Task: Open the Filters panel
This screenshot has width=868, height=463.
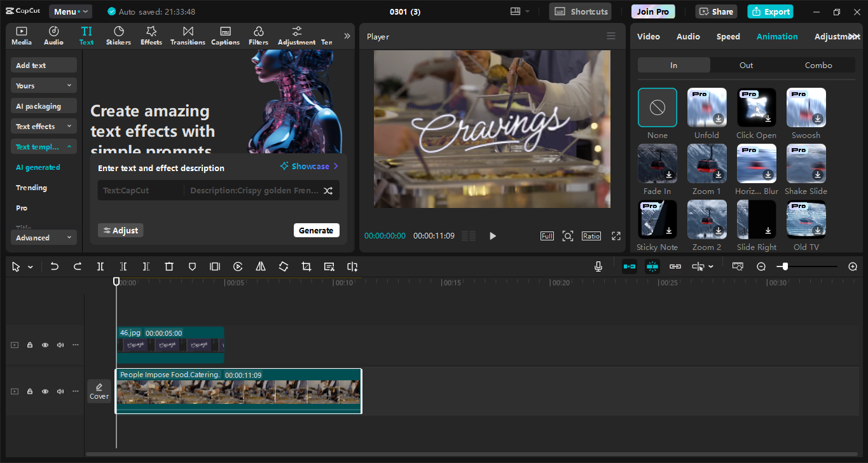Action: click(258, 35)
